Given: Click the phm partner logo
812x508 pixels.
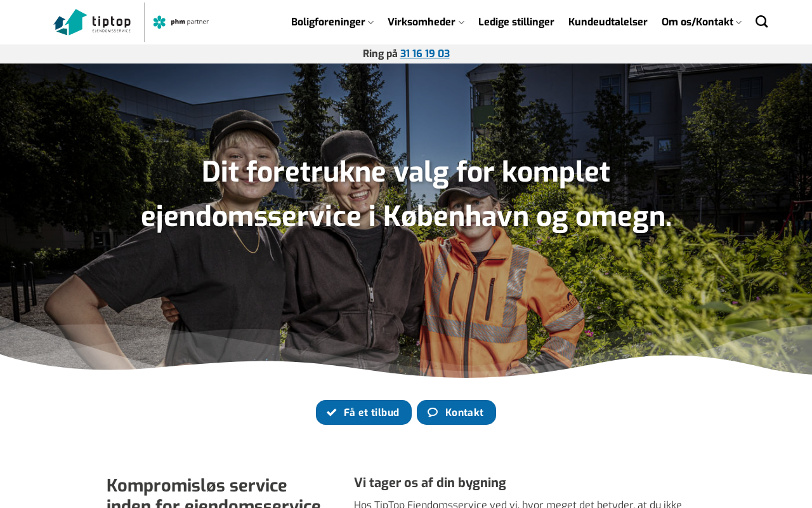Looking at the screenshot, I should (x=181, y=22).
